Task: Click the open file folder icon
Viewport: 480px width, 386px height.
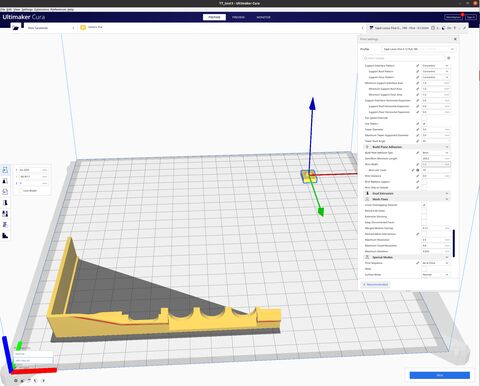Action: pyautogui.click(x=15, y=28)
